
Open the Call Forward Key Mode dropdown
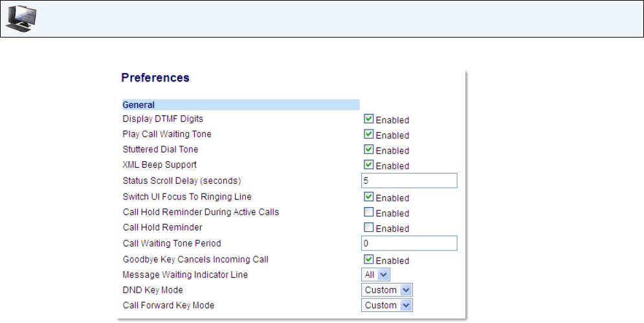(x=387, y=305)
